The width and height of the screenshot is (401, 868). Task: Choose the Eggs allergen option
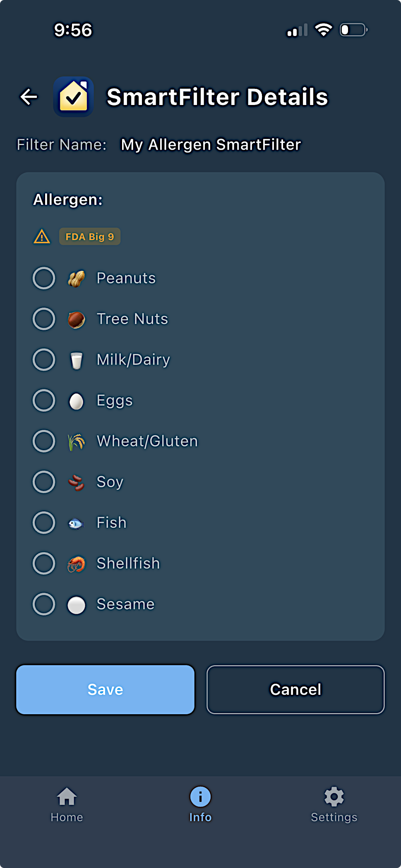pos(44,401)
